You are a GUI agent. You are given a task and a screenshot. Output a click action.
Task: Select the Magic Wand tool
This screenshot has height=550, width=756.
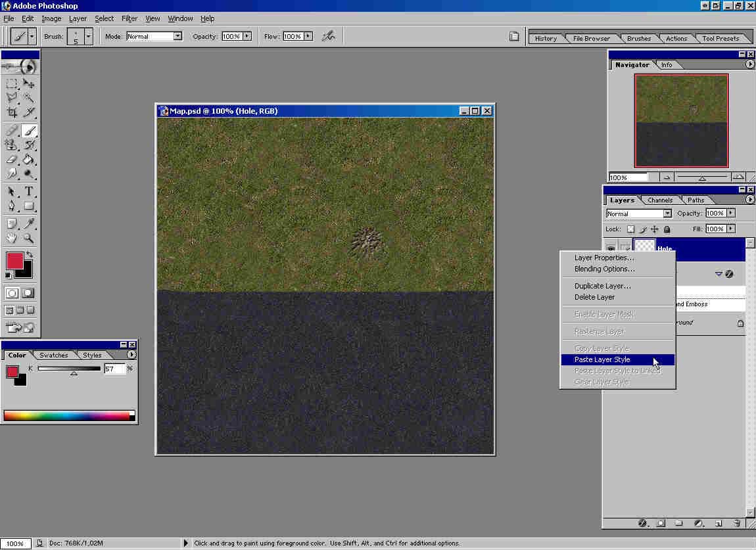click(x=29, y=98)
